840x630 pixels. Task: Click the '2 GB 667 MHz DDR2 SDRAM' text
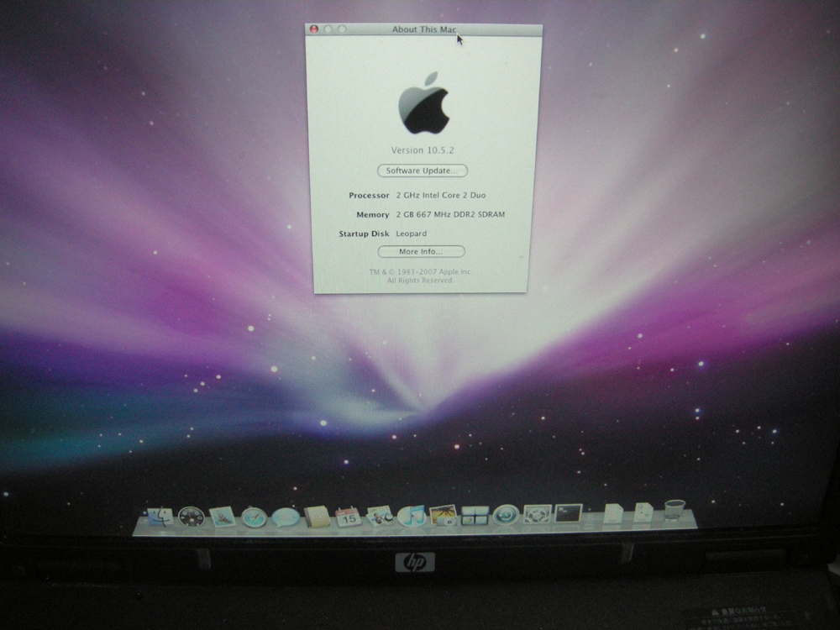tap(450, 214)
